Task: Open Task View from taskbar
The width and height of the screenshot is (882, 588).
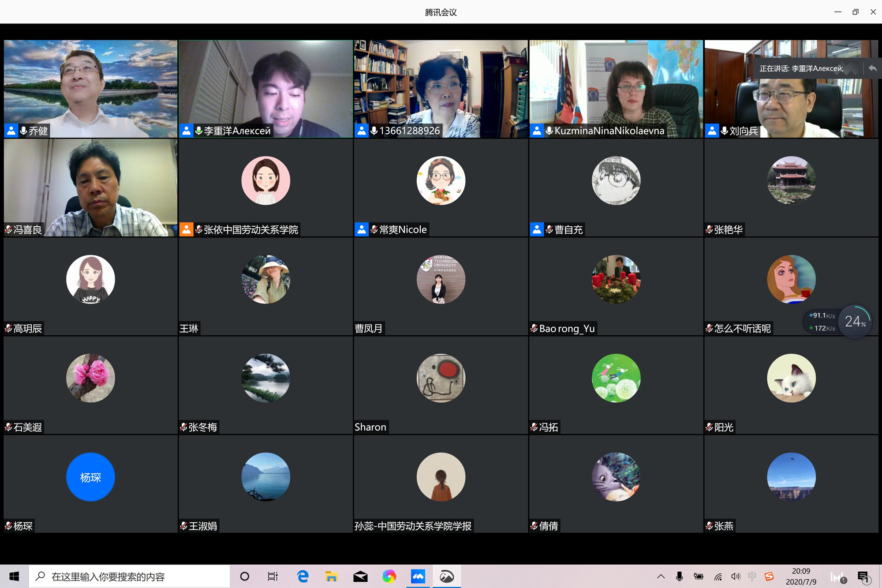Action: click(273, 576)
